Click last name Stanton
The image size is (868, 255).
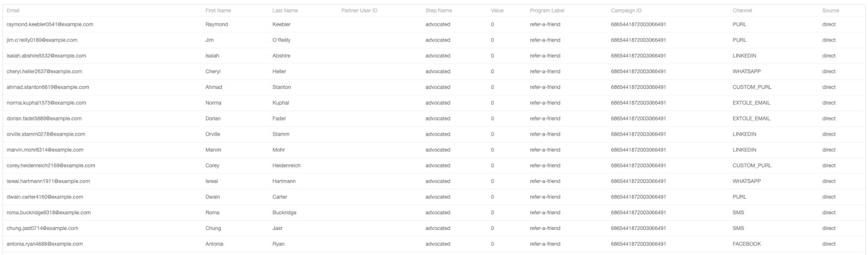click(282, 87)
